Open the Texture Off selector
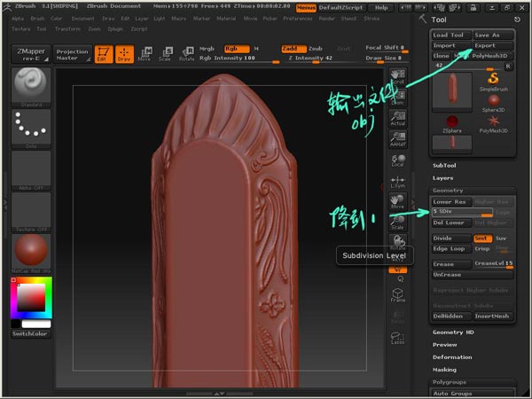The width and height of the screenshot is (532, 399). [x=31, y=213]
